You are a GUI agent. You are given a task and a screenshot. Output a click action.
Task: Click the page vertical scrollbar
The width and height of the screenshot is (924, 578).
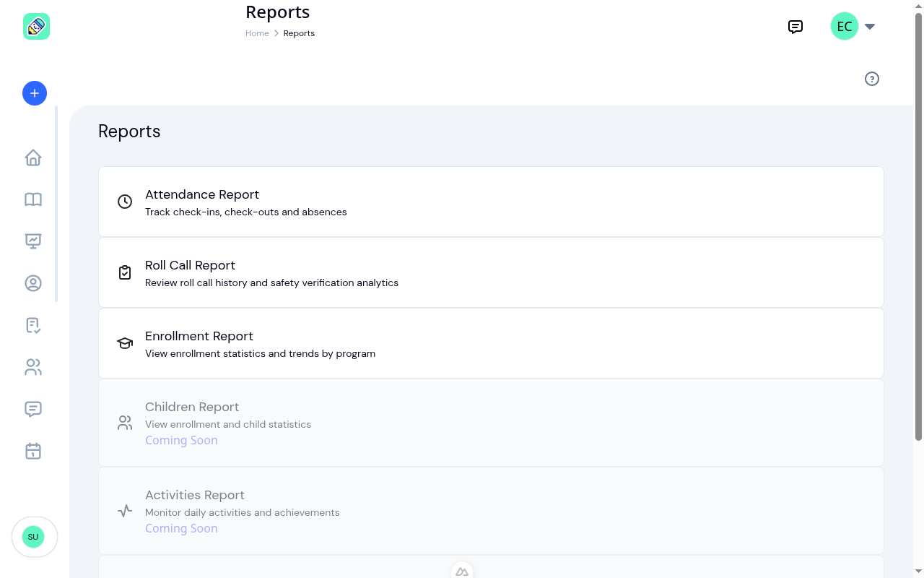click(918, 226)
